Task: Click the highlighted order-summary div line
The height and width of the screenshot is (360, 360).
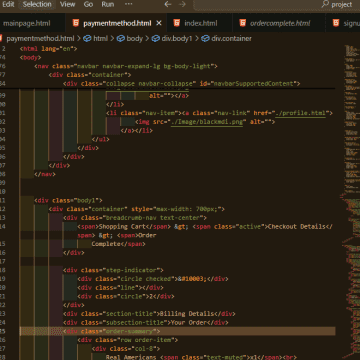Action: (177, 331)
